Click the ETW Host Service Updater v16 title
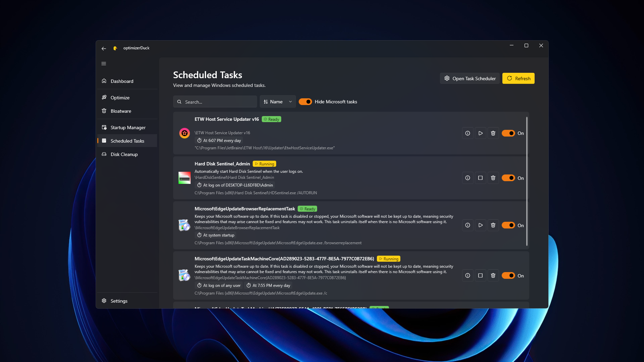 [x=227, y=119]
